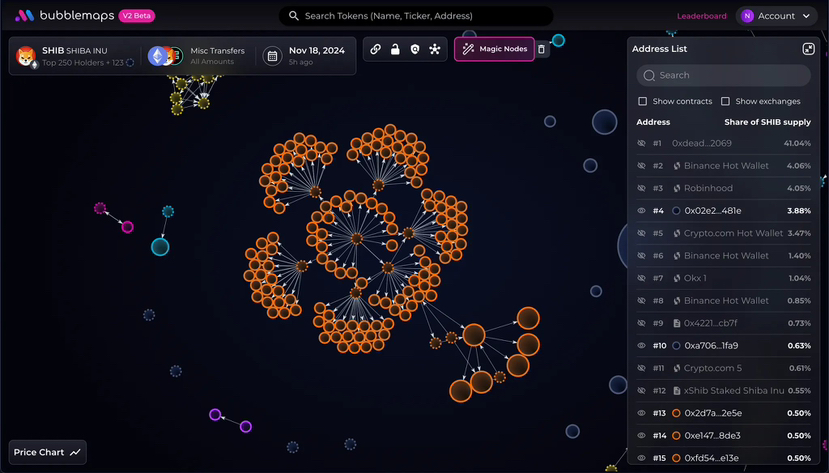This screenshot has height=473, width=829.
Task: Click the Account avatar icon
Action: click(747, 16)
